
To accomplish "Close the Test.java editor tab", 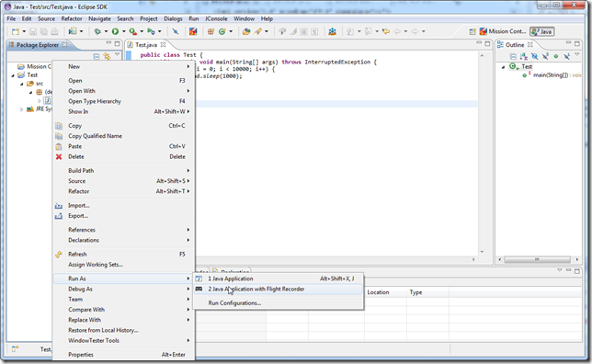I will click(163, 44).
